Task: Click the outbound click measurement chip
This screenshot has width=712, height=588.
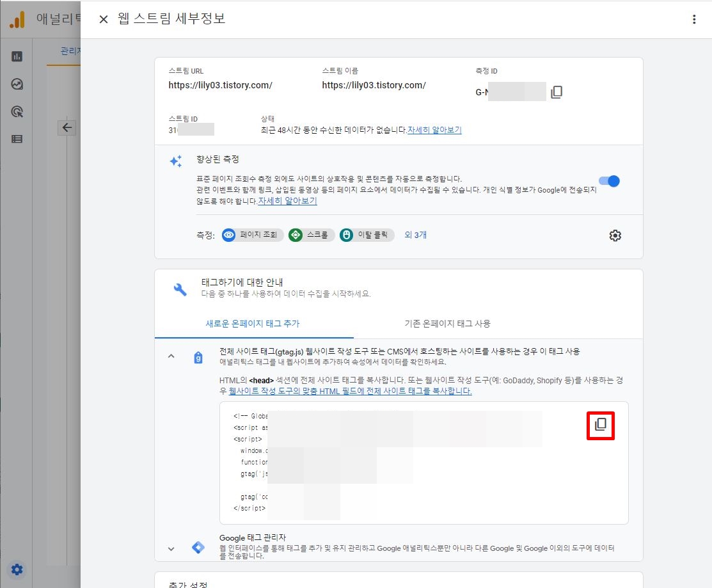Action: pos(367,235)
